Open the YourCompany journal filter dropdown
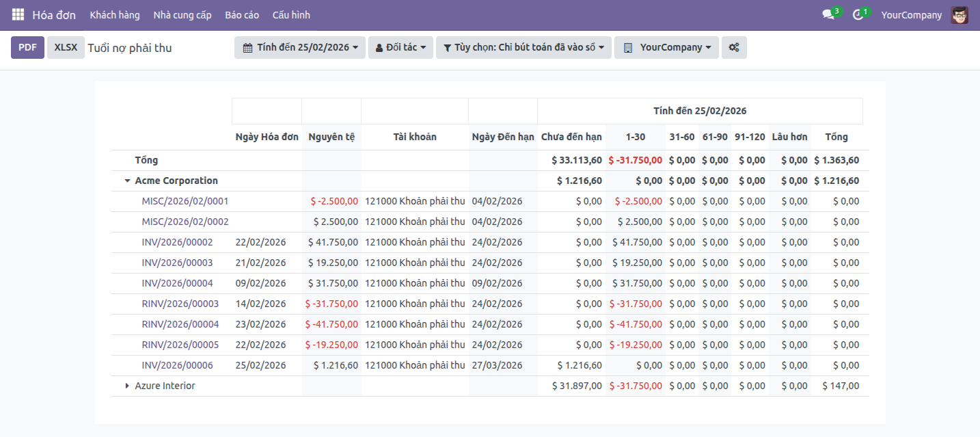980x437 pixels. pos(666,48)
